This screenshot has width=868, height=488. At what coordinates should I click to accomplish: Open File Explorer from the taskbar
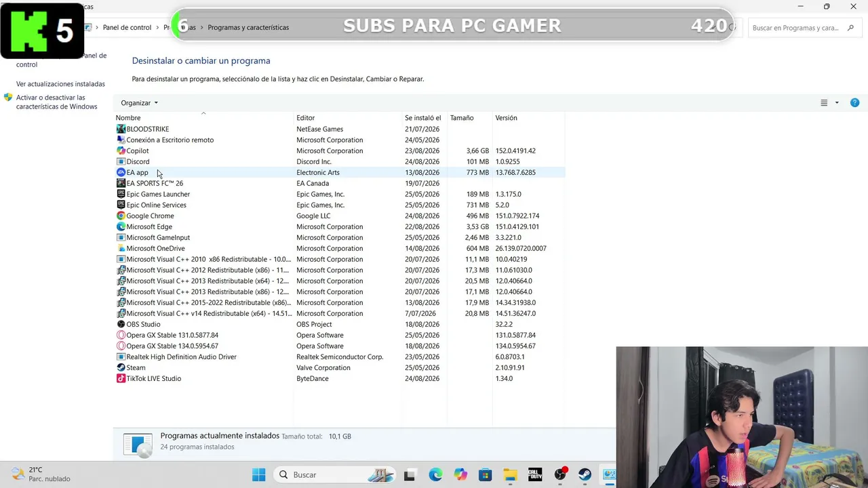(x=510, y=474)
